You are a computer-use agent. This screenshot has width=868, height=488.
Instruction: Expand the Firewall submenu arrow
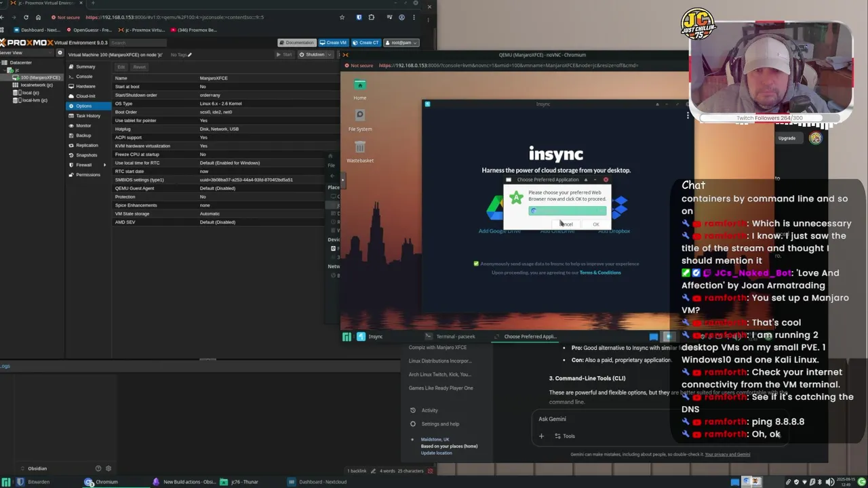[104, 165]
